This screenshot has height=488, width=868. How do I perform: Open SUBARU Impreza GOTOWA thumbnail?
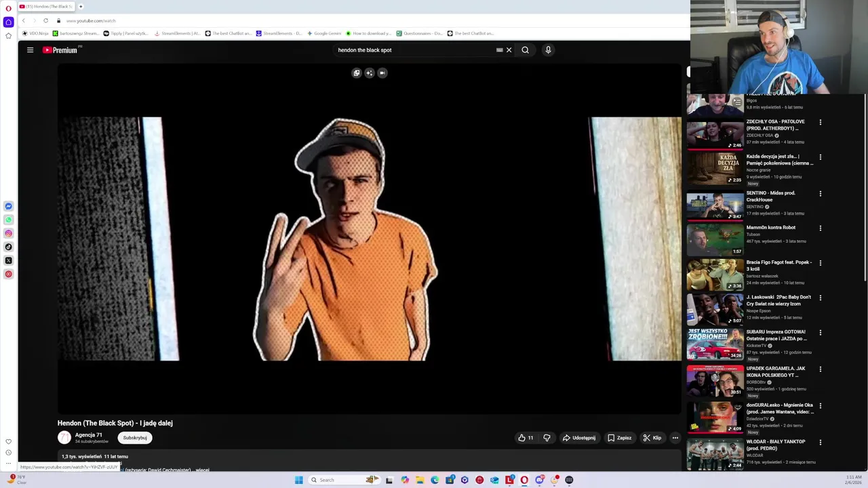click(715, 344)
